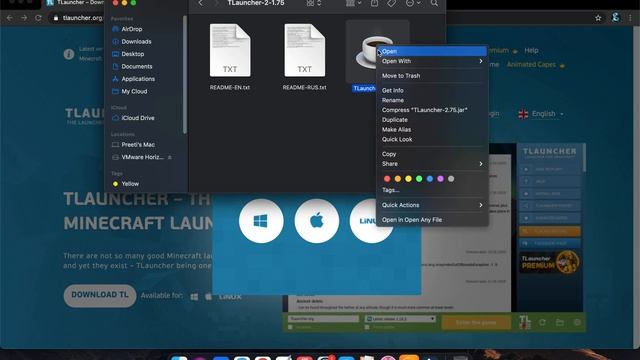
Task: Select Move to Trash
Action: [432, 76]
